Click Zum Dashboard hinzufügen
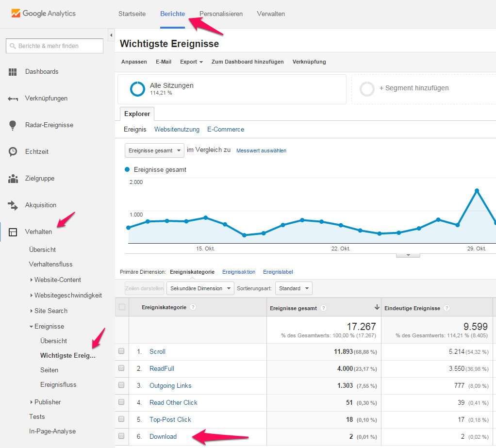 pyautogui.click(x=248, y=62)
